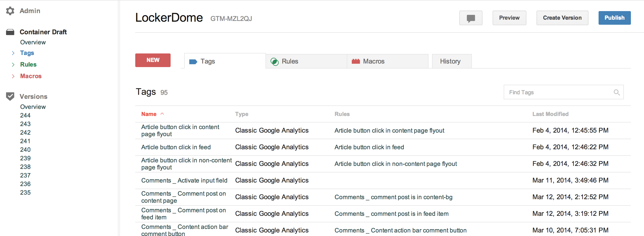The image size is (644, 236).
Task: Expand the Macros chevron in sidebar
Action: coord(13,76)
